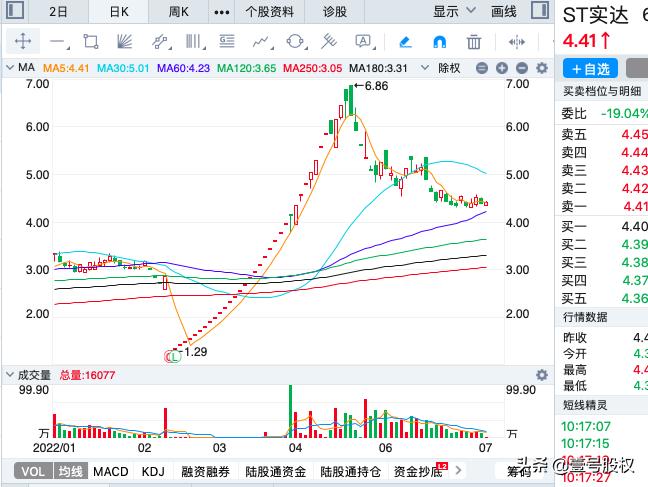Screen dimensions: 648x487
Task: Select the parallel channel tool
Action: [x=160, y=42]
